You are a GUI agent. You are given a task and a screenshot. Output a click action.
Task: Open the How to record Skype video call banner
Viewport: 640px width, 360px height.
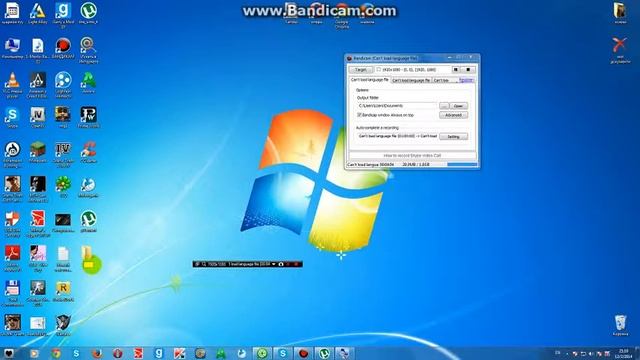pyautogui.click(x=412, y=156)
